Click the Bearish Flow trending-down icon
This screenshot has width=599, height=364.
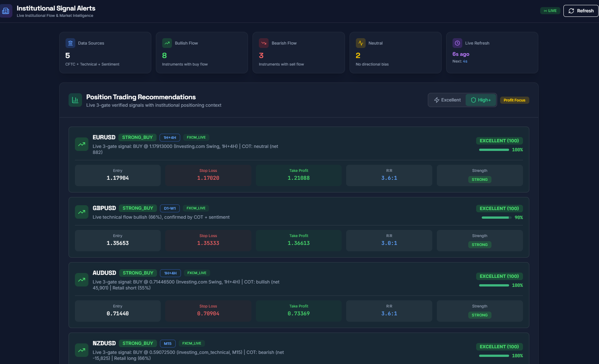point(264,43)
